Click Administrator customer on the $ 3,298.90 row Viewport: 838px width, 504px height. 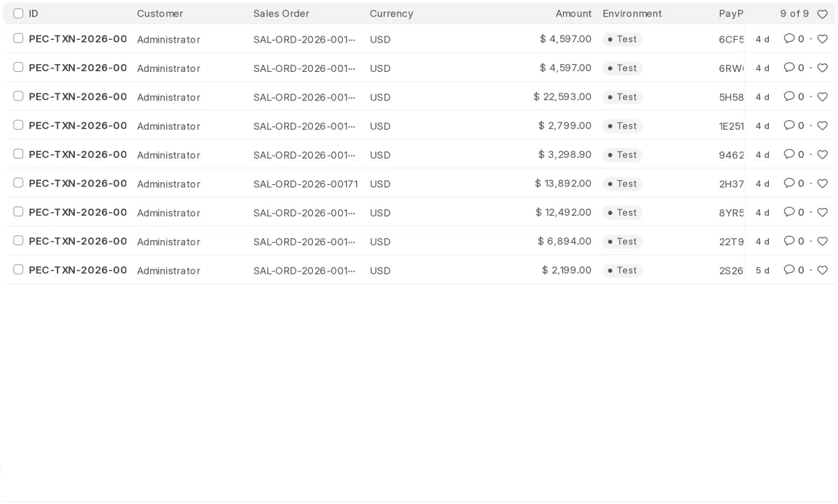pos(168,155)
